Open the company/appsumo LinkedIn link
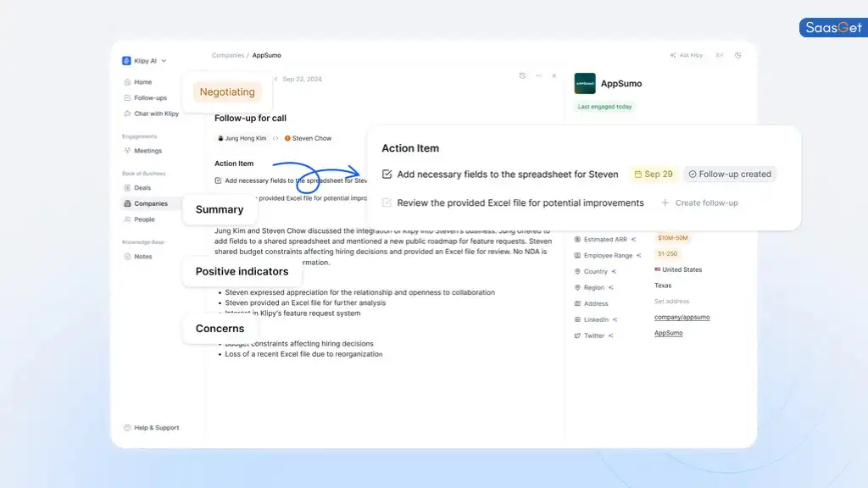This screenshot has height=488, width=868. click(682, 318)
